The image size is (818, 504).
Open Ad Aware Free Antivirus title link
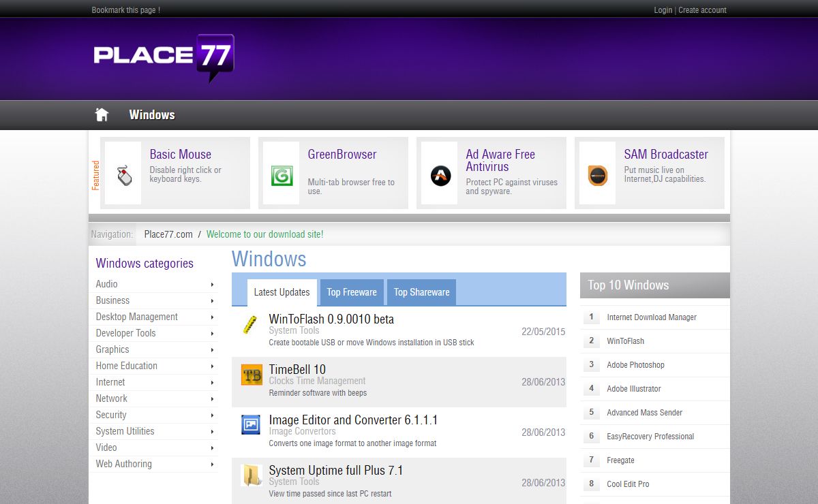tap(500, 161)
